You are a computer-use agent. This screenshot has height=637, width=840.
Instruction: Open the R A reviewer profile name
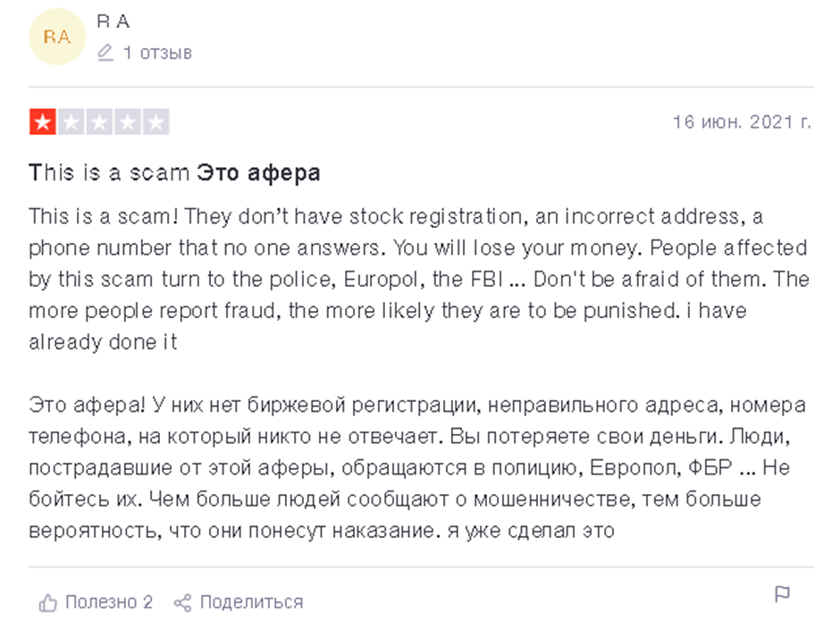click(112, 23)
